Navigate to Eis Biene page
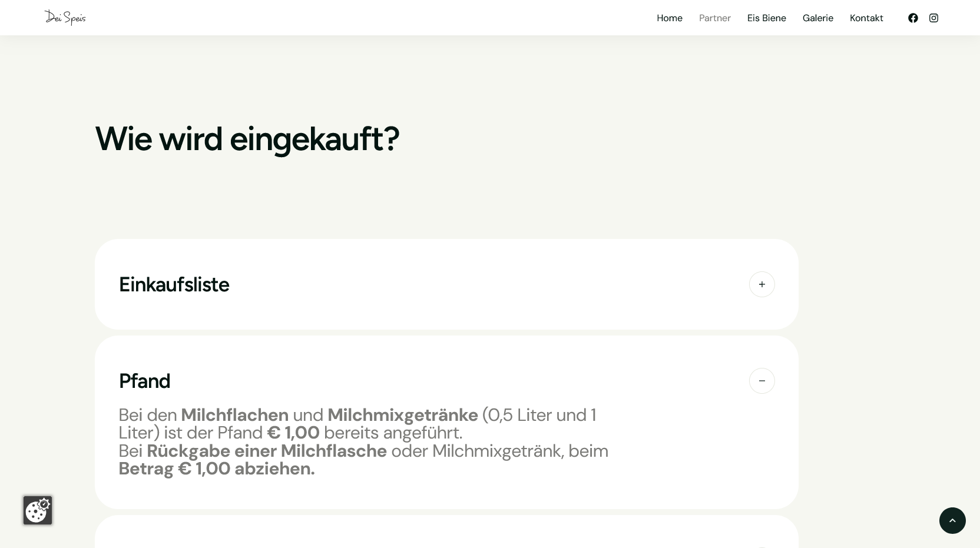 [766, 18]
